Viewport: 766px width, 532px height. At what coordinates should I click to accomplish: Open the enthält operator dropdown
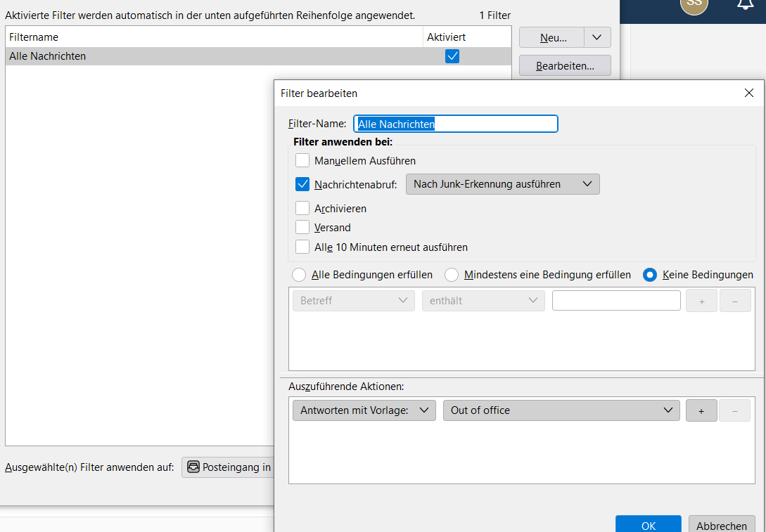[483, 301]
